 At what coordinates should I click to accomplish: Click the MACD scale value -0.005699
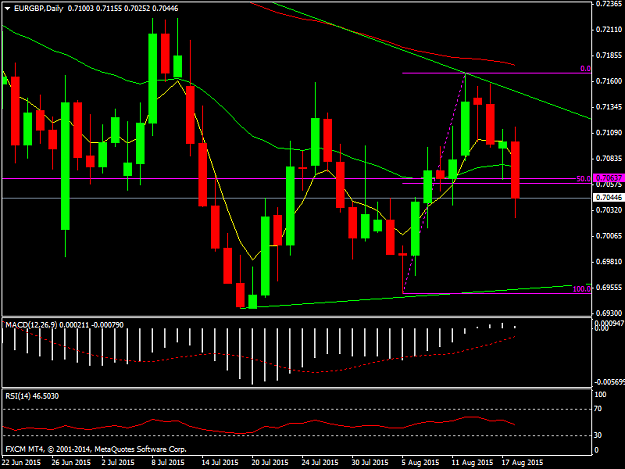coord(609,382)
